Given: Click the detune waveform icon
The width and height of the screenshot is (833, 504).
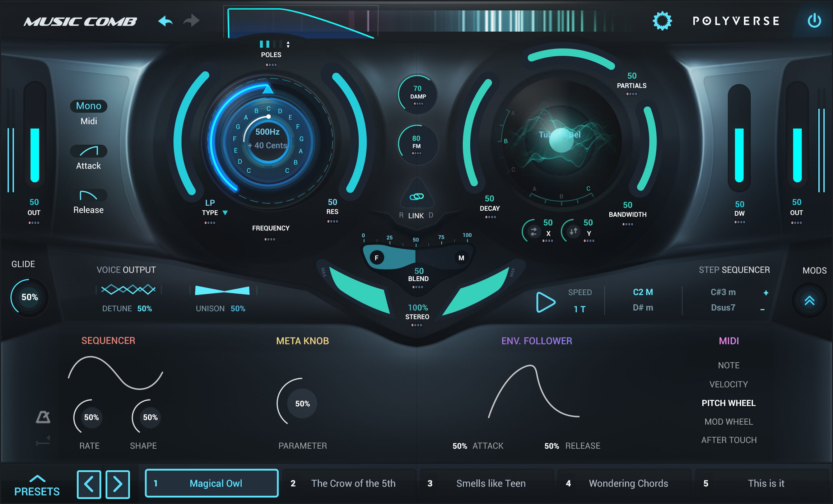Looking at the screenshot, I should (x=128, y=289).
